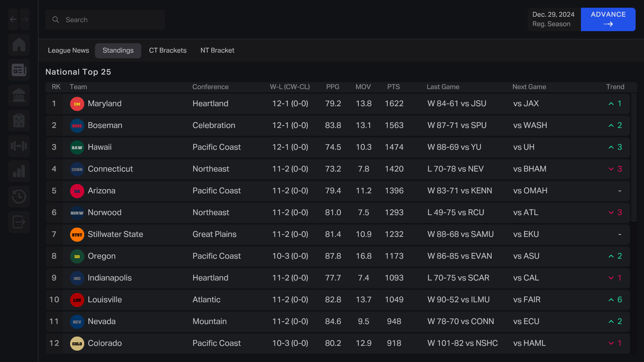Open the bar chart stats icon

pos(19,171)
